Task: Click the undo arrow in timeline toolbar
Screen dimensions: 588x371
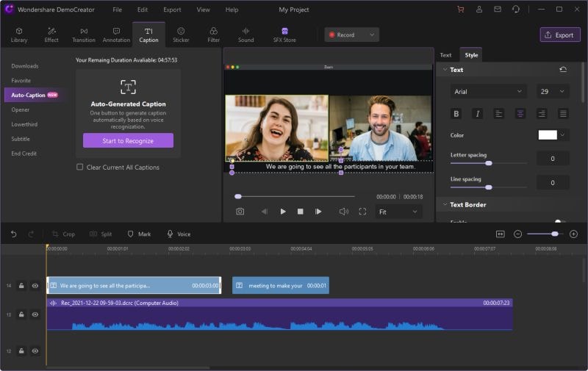Action: tap(13, 234)
